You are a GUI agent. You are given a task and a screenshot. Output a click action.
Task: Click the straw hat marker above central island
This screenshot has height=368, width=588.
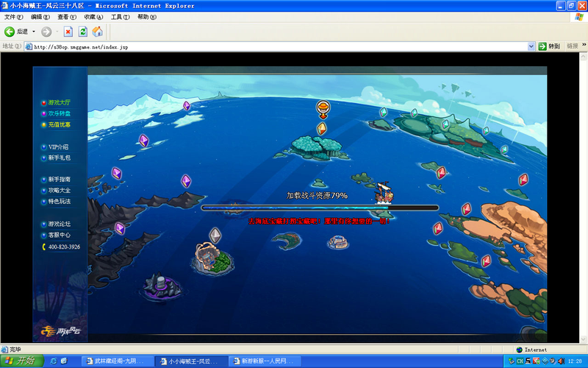(323, 109)
